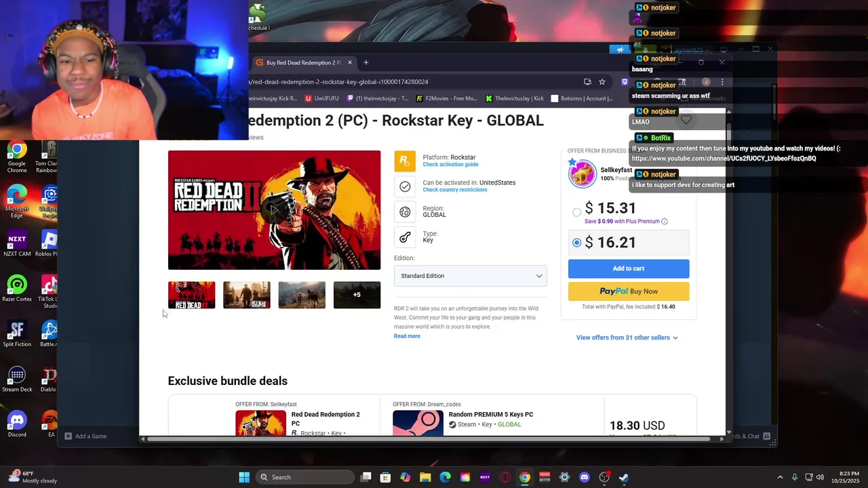Select the $16.21 price option
868x488 pixels.
(577, 243)
